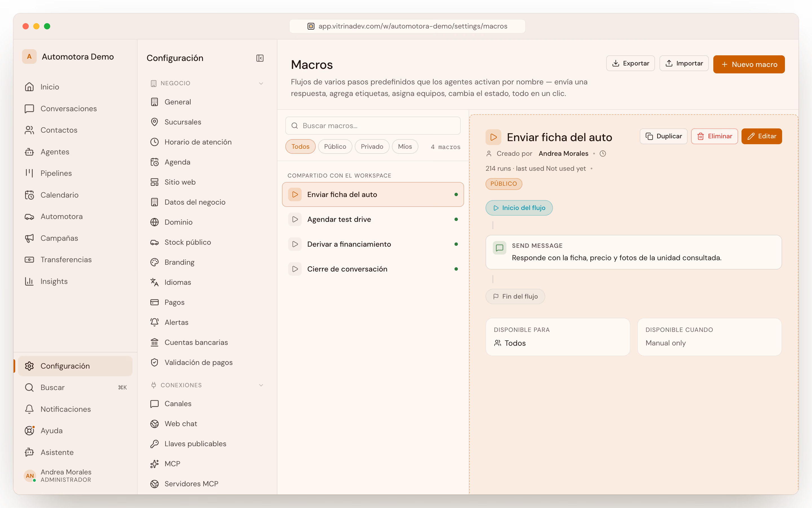The width and height of the screenshot is (812, 508).
Task: Click the Automotora Demo workspace name
Action: tap(78, 57)
